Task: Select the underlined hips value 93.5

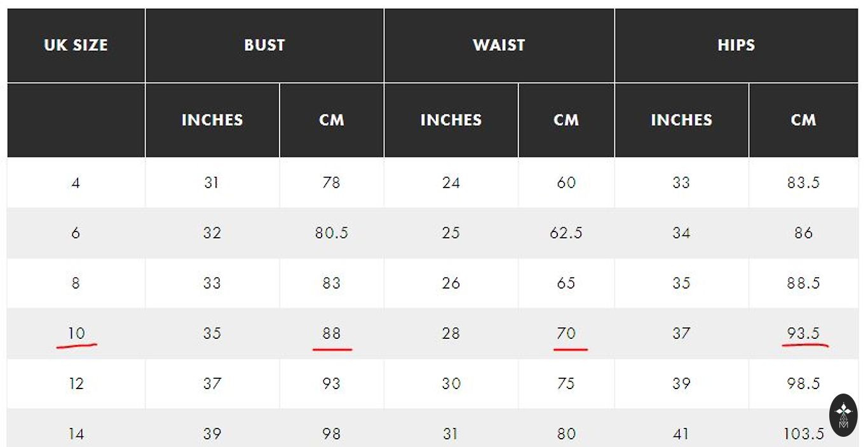Action: tap(803, 333)
